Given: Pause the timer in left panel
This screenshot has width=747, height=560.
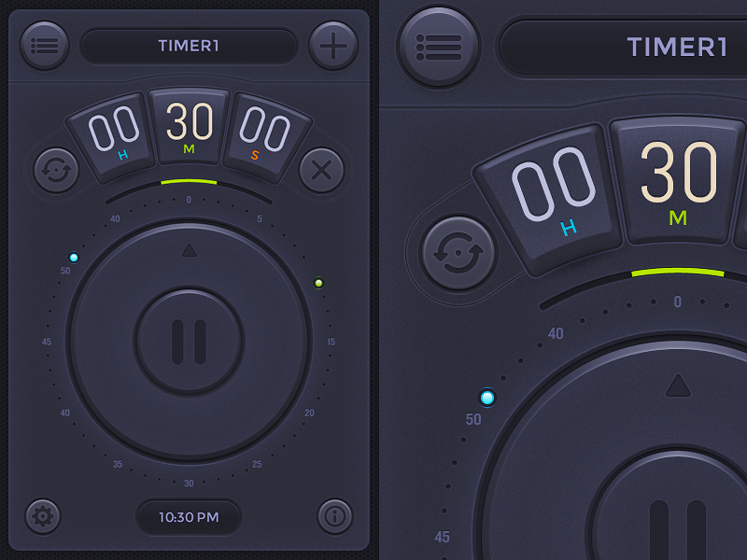Looking at the screenshot, I should point(190,342).
